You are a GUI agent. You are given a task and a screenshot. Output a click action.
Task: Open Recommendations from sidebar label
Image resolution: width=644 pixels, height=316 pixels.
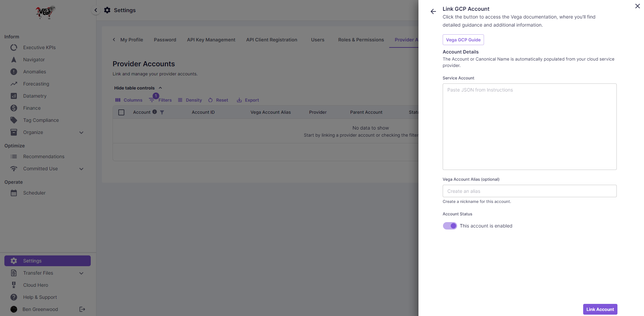point(44,156)
